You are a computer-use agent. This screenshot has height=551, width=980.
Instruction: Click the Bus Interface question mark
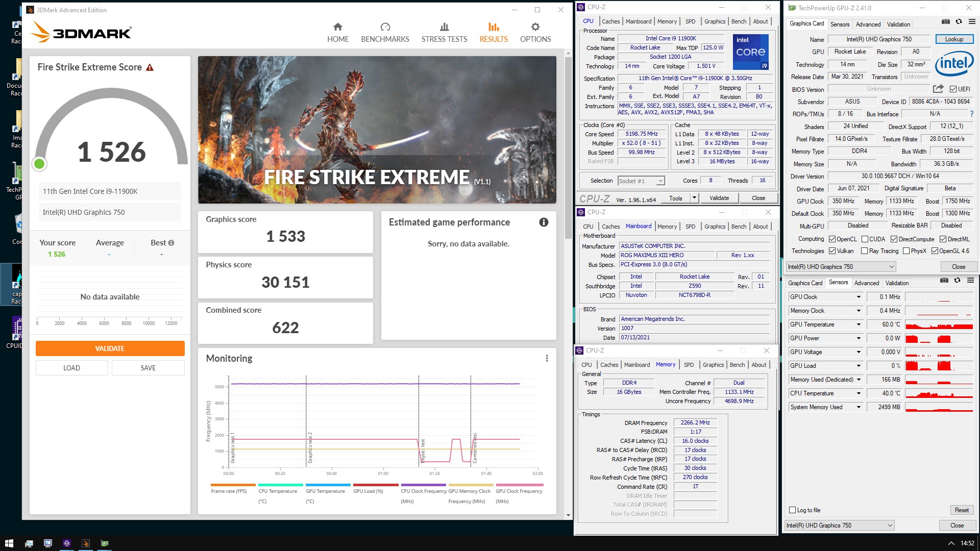pyautogui.click(x=971, y=114)
